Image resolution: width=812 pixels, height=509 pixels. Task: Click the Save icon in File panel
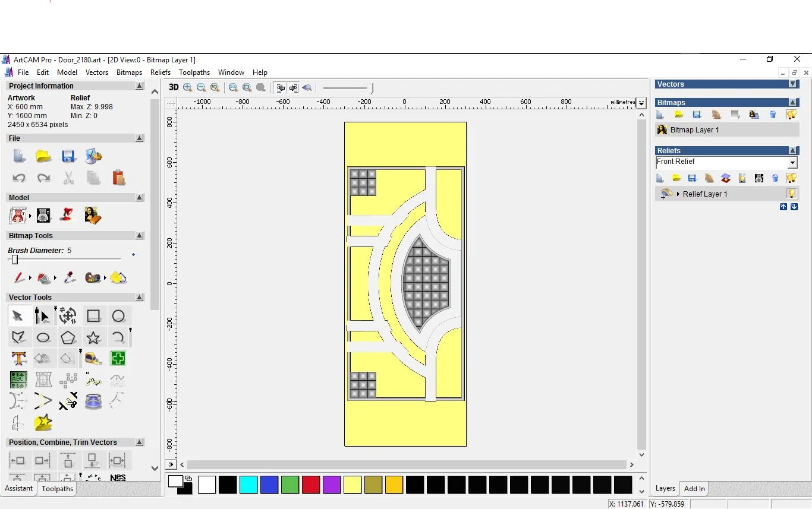coord(68,156)
